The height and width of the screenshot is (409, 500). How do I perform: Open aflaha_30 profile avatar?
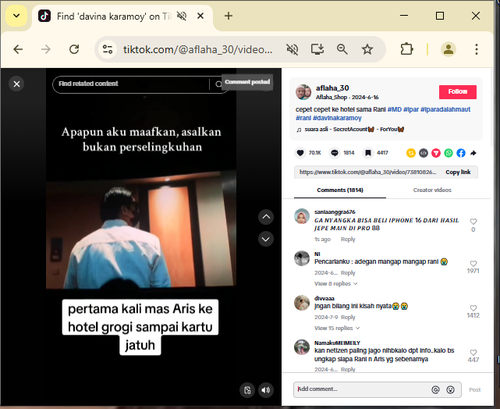[x=303, y=92]
